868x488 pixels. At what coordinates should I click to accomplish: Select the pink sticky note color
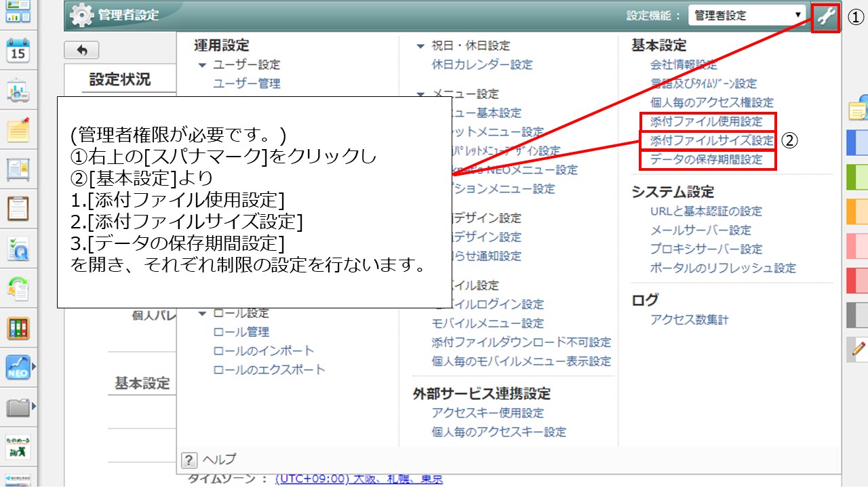pos(858,245)
